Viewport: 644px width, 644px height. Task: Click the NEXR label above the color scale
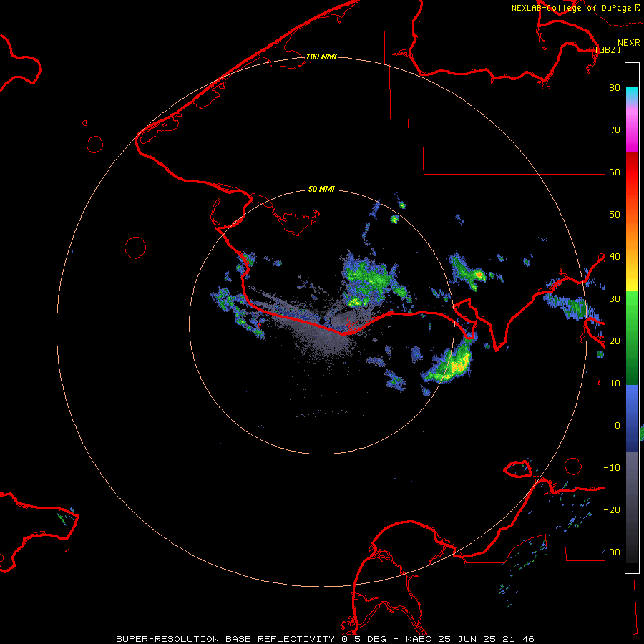point(628,43)
